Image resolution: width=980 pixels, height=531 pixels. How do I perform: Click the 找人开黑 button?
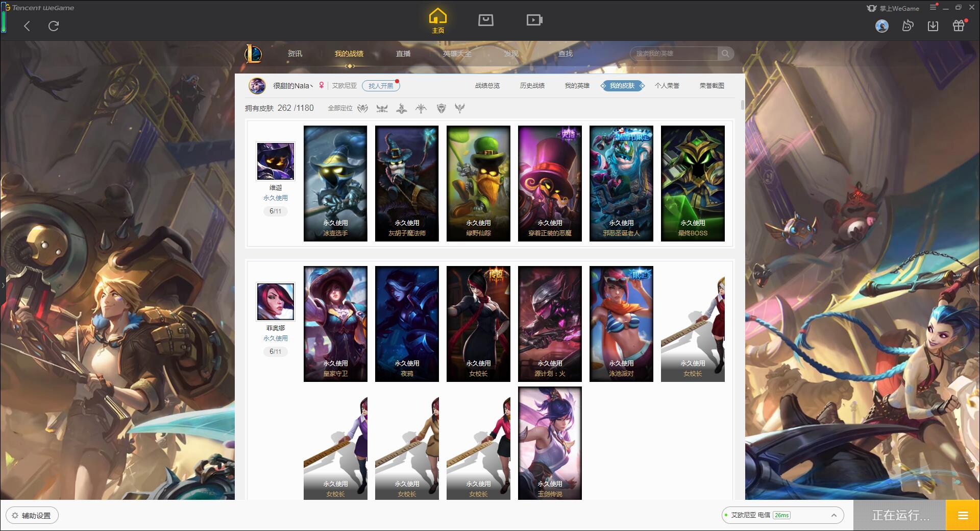(381, 86)
